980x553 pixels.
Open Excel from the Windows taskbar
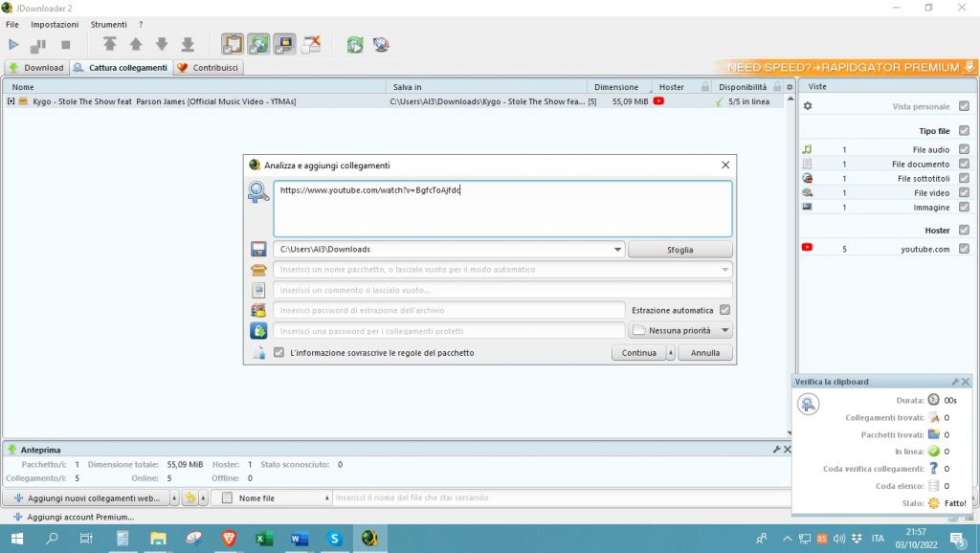pos(264,539)
